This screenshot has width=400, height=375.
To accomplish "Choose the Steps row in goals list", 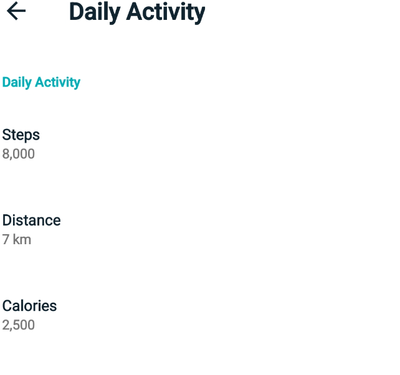I will coord(200,144).
